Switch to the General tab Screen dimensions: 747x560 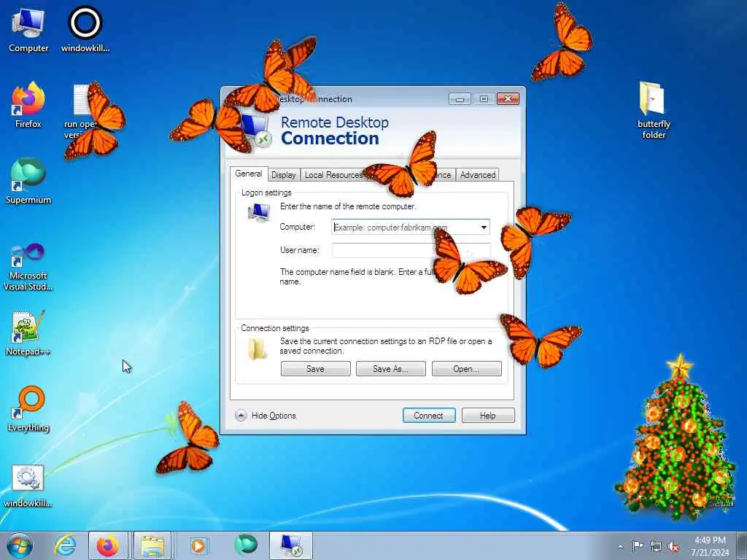248,174
